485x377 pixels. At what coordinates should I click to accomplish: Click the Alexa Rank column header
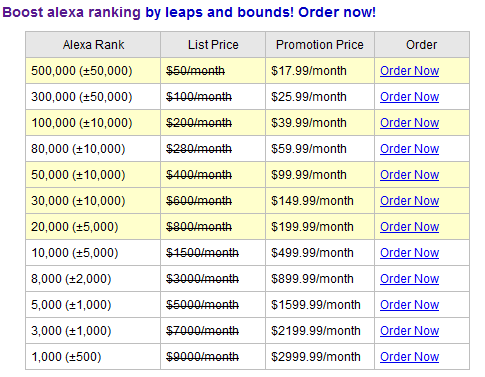click(x=93, y=45)
